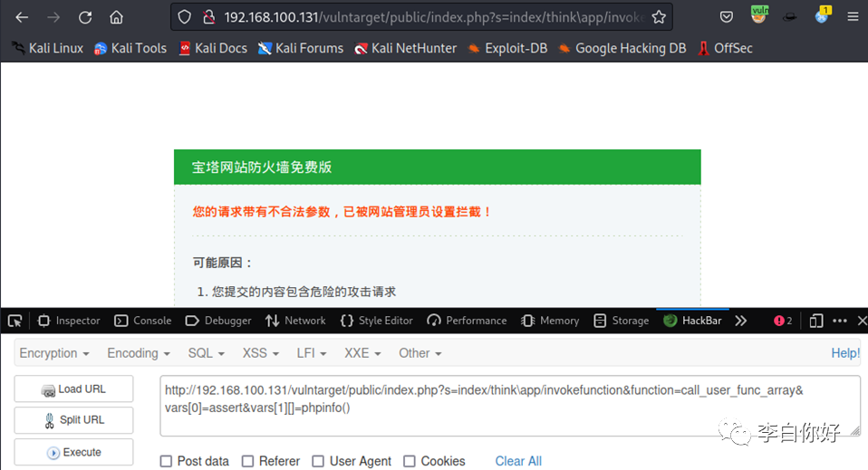This screenshot has width=868, height=470.
Task: Switch to the Console tab
Action: [x=143, y=321]
